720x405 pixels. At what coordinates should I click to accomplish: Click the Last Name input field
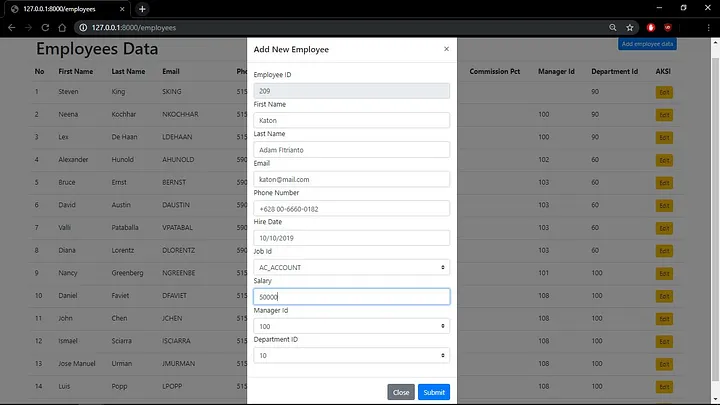pos(352,150)
